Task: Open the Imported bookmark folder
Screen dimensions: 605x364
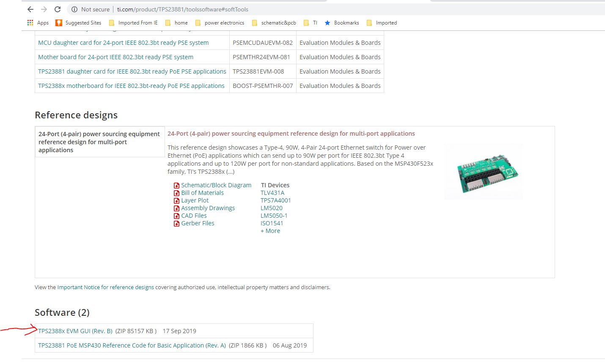Action: point(382,23)
